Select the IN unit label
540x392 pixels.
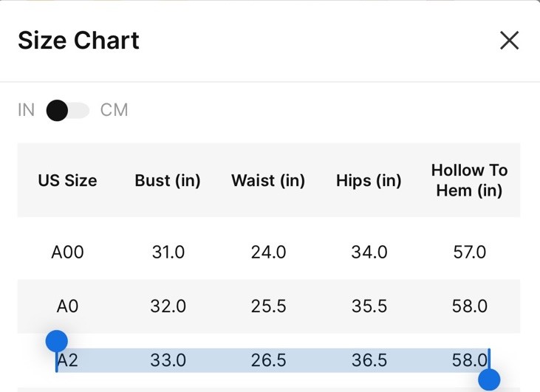pyautogui.click(x=26, y=110)
